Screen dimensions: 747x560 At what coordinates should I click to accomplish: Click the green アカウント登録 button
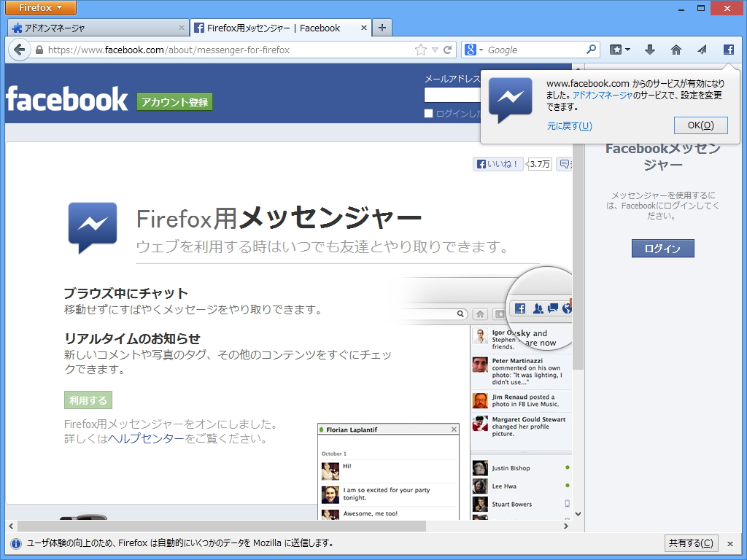tap(174, 102)
